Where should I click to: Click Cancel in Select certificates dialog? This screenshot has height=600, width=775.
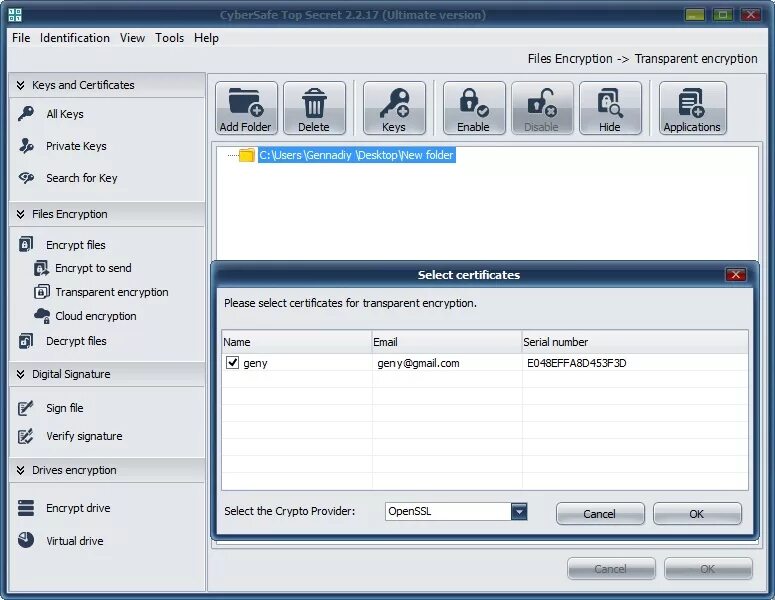tap(600, 514)
